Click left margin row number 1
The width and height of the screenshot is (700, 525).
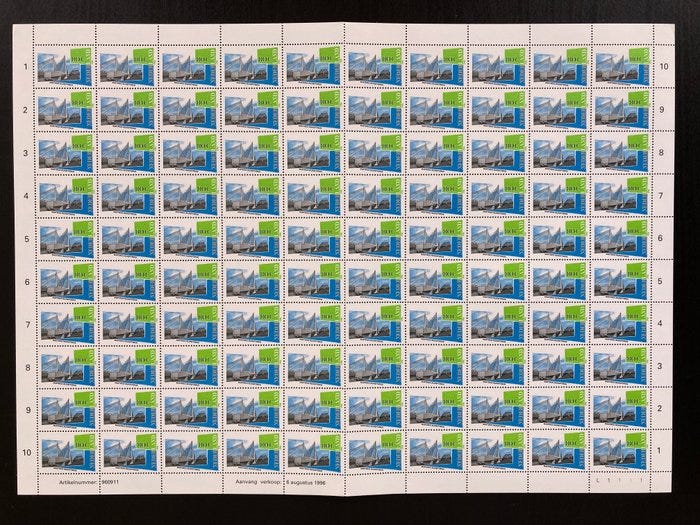[x=25, y=67]
